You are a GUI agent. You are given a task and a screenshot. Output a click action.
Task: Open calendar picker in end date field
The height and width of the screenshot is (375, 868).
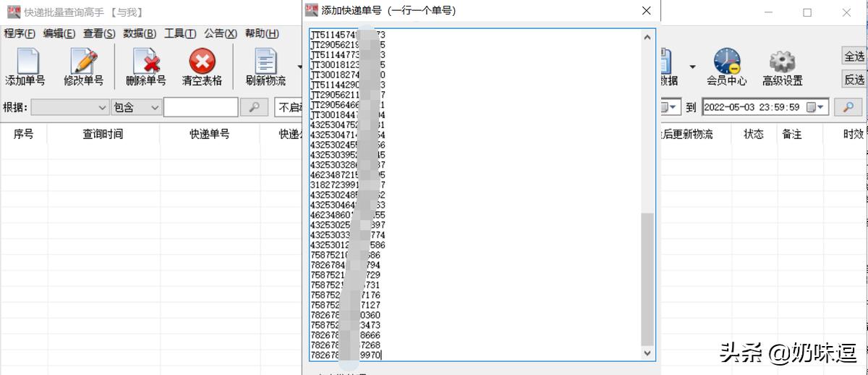(817, 107)
